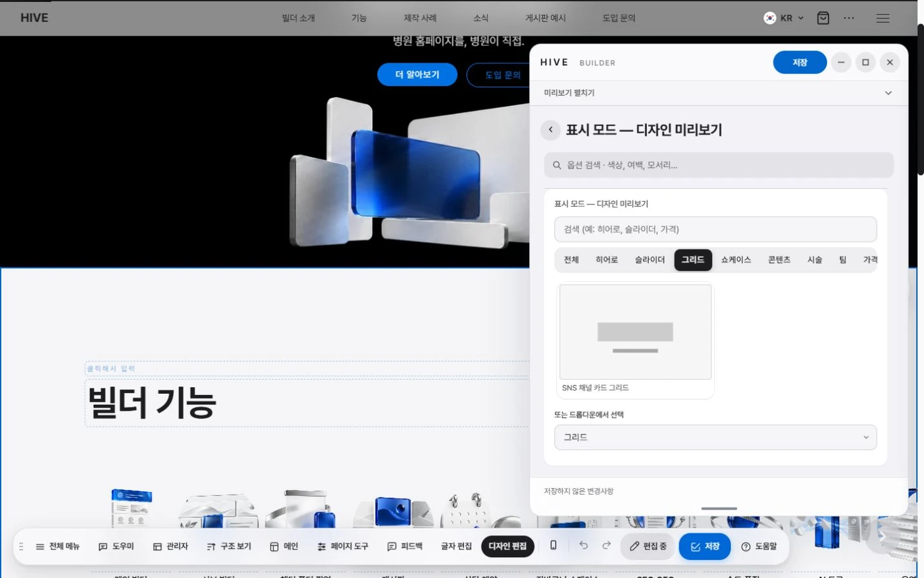This screenshot has width=924, height=578.
Task: Select 글자 편집 text edit mode
Action: pyautogui.click(x=456, y=546)
